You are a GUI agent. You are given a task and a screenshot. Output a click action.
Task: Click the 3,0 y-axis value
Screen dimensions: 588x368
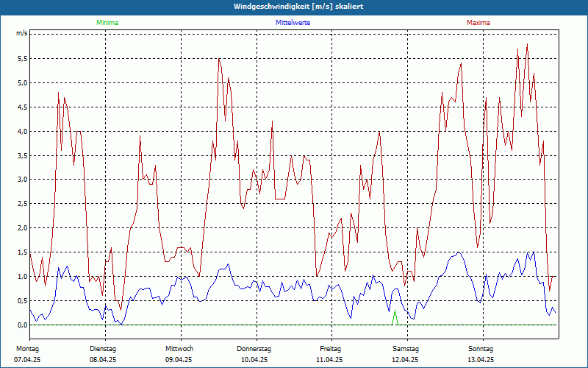click(23, 180)
